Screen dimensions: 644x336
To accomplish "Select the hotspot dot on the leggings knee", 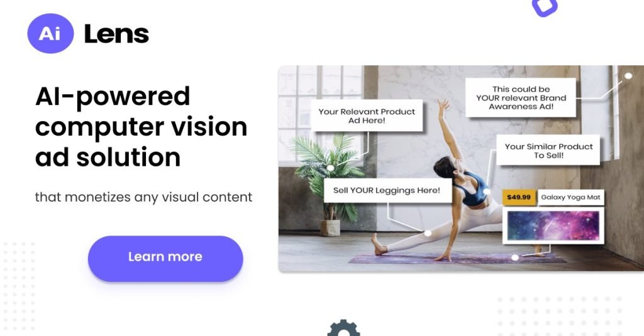I will point(428,233).
